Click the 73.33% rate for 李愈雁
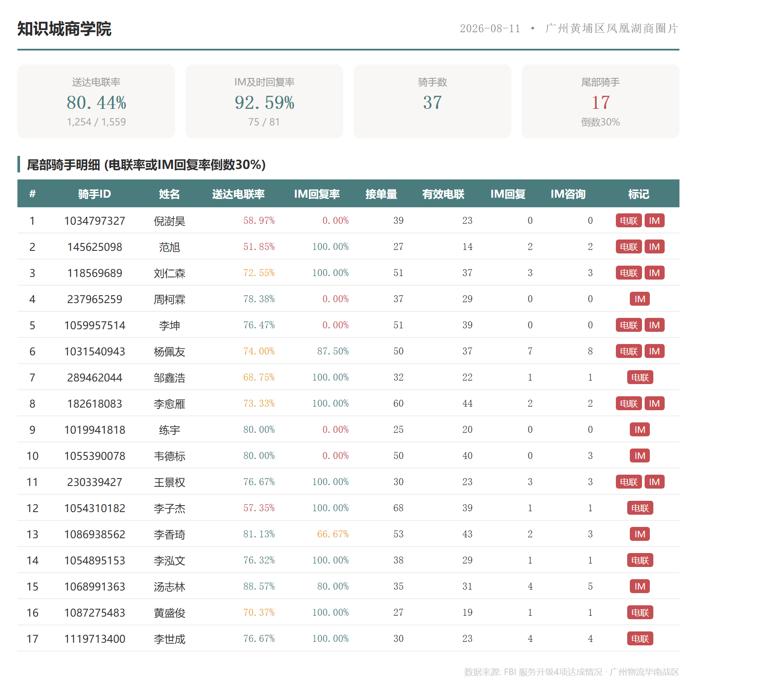784x695 pixels. [259, 403]
